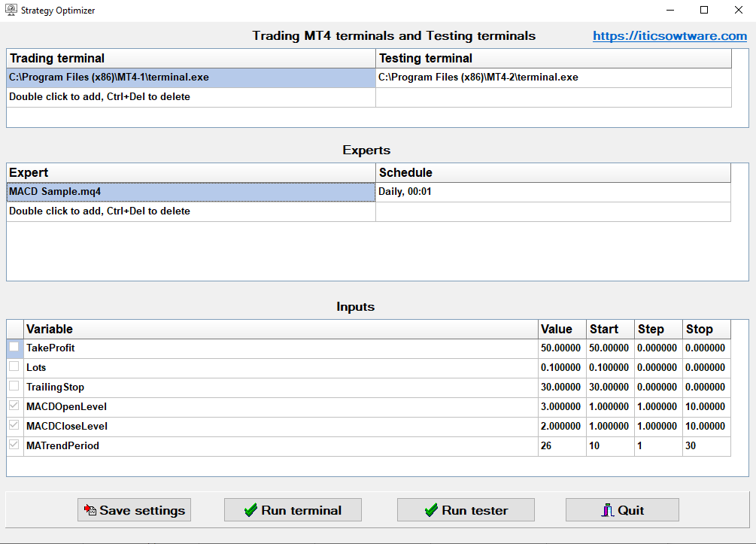Toggle the Lots checkbox
Image resolution: width=756 pixels, height=544 pixels.
click(14, 367)
